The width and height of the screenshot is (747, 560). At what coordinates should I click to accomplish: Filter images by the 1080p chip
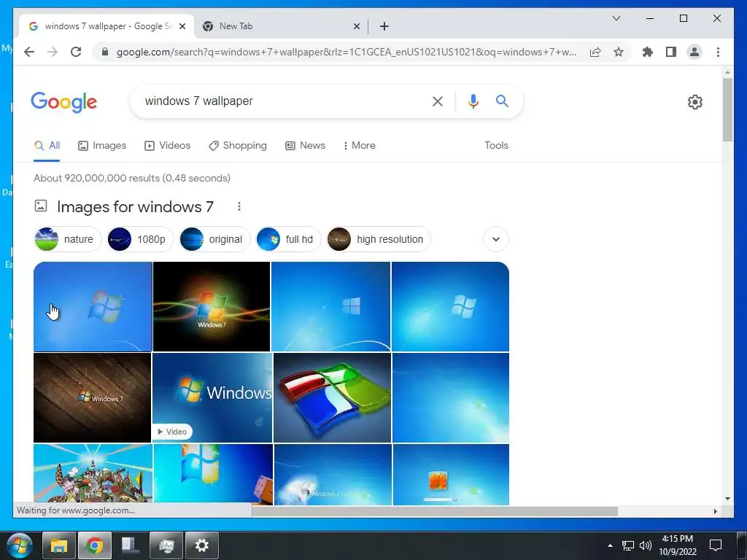[x=140, y=239]
